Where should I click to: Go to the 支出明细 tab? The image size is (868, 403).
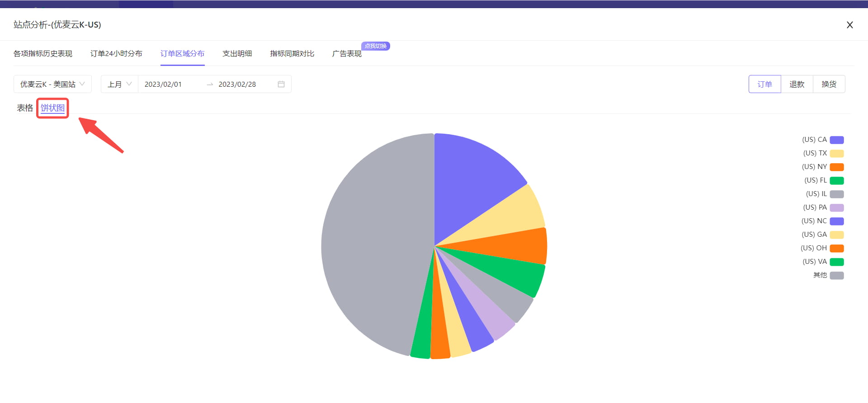[237, 54]
